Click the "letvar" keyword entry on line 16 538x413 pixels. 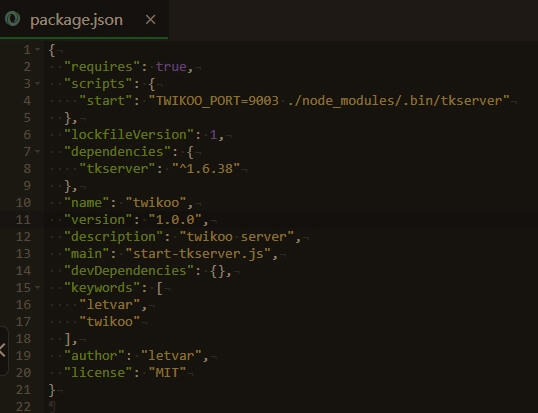[110, 305]
